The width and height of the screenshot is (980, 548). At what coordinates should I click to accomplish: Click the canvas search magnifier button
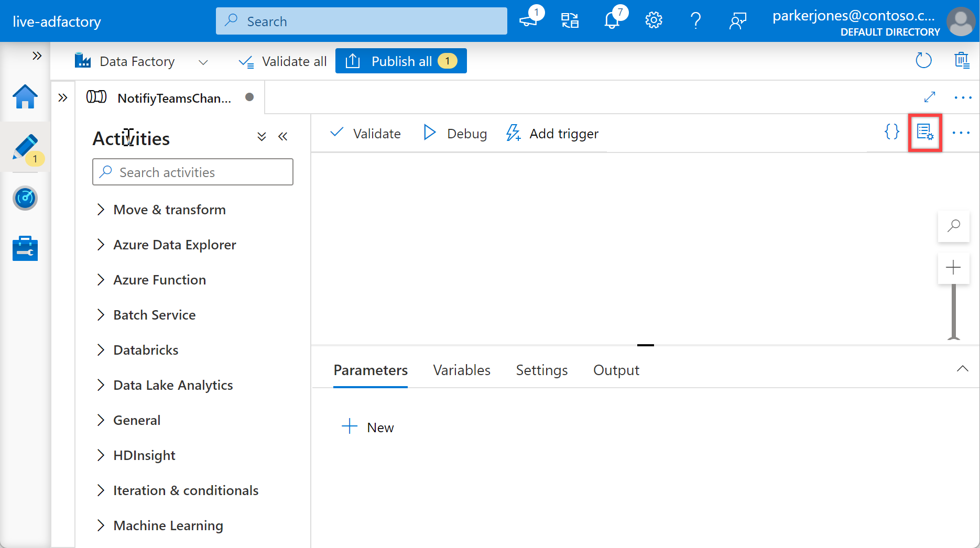pyautogui.click(x=953, y=226)
